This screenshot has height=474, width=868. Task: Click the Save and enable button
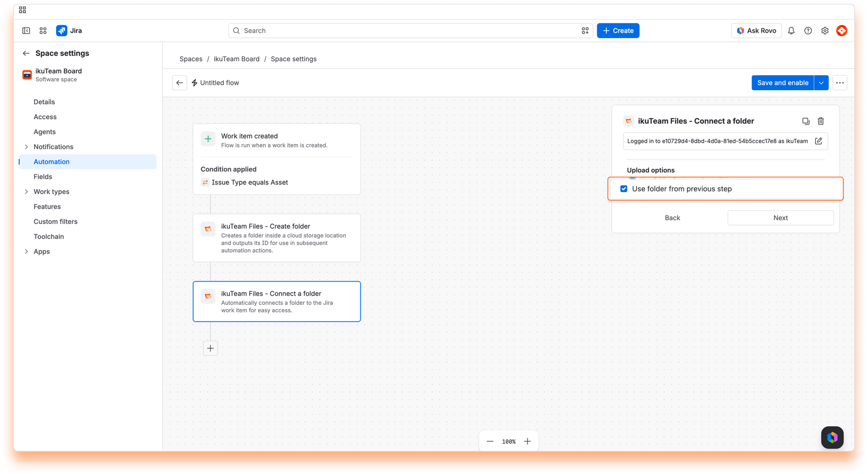[782, 83]
